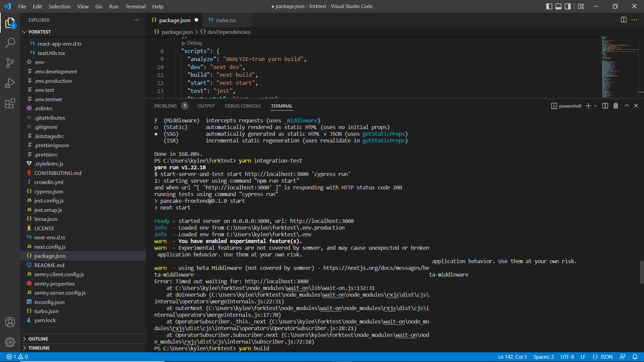Open the Search view in the activity bar
Image resolution: width=644 pixels, height=362 pixels.
pyautogui.click(x=10, y=43)
